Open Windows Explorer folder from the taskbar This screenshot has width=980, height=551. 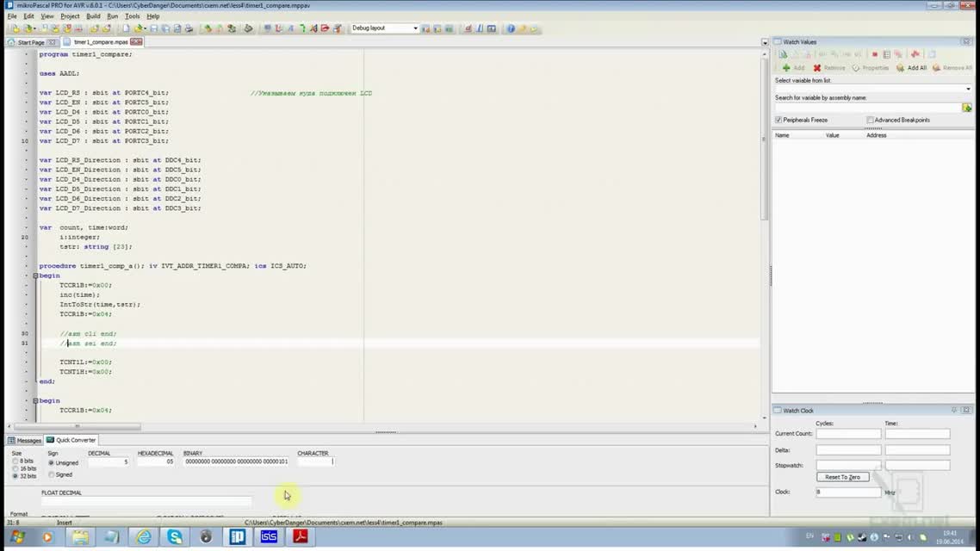pos(80,536)
